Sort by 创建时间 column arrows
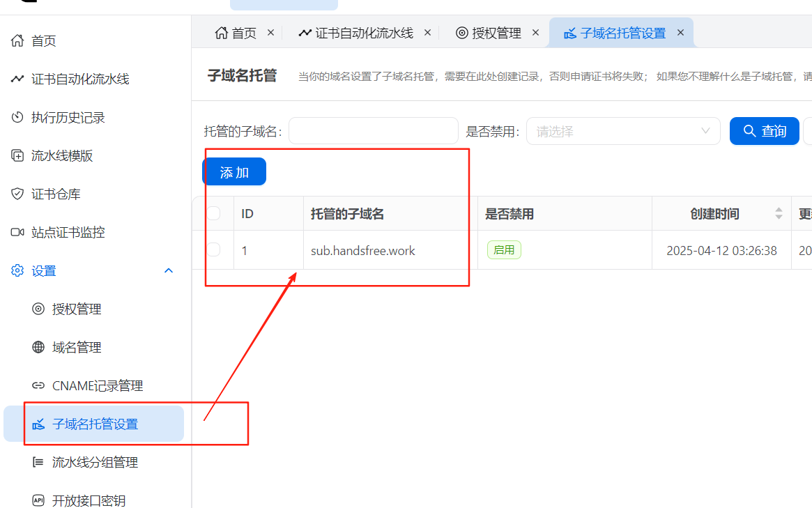Viewport: 812px width, 508px height. point(779,214)
